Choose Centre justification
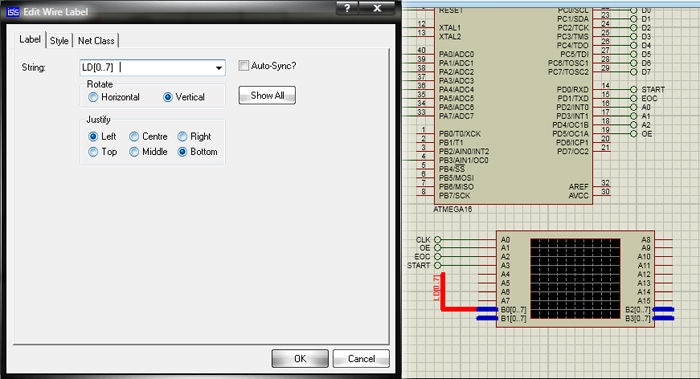Viewport: 700px width, 379px height. click(x=134, y=136)
